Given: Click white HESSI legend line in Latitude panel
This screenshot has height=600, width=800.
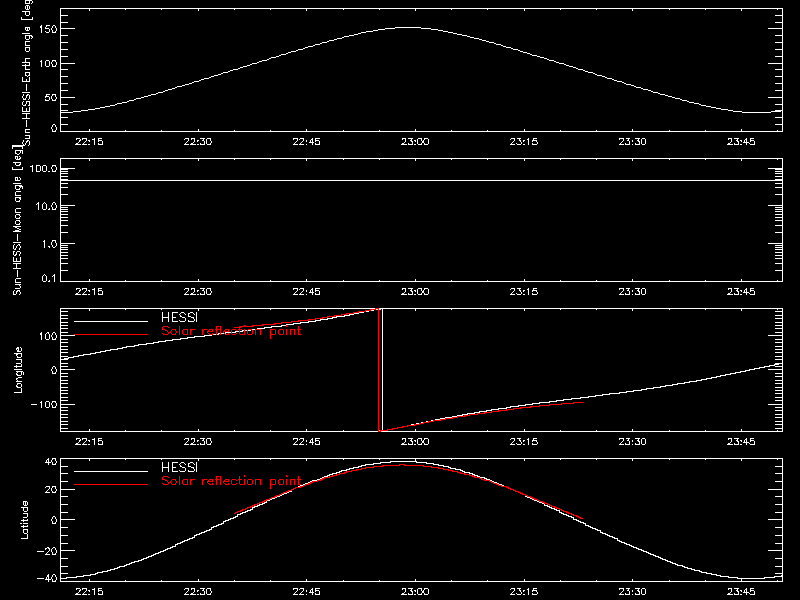Looking at the screenshot, I should tap(111, 471).
